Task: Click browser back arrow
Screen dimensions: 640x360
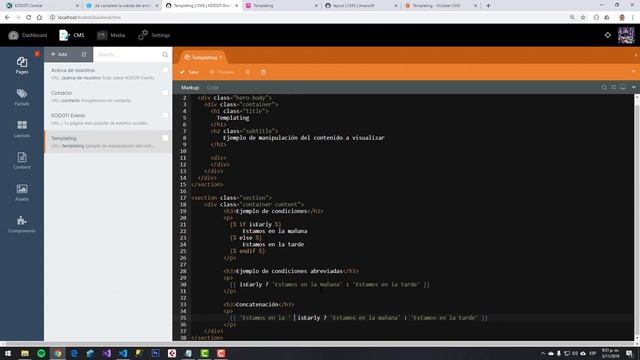Action: 7,17
